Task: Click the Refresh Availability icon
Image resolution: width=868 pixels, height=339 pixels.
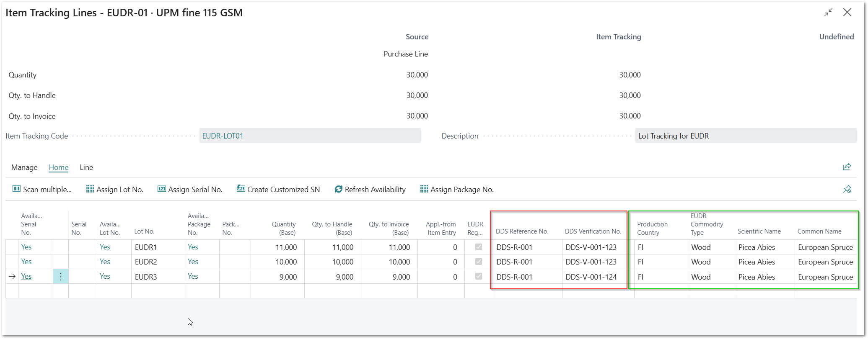Action: [x=338, y=189]
